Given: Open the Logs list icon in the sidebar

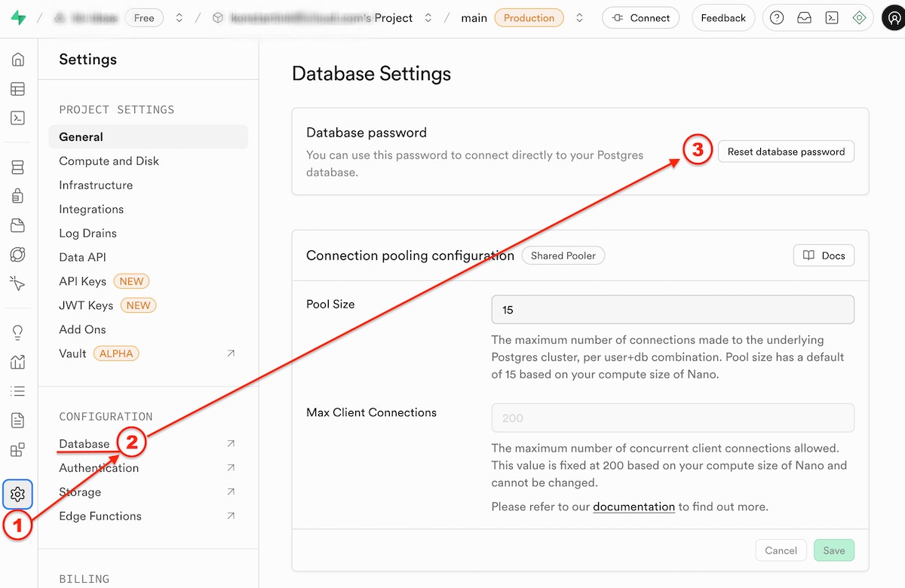Looking at the screenshot, I should [17, 390].
